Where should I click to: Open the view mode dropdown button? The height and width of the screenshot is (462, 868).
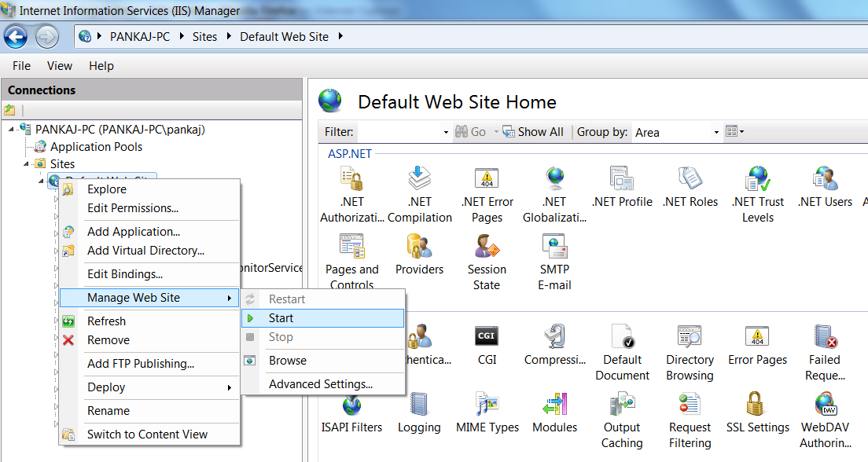point(734,132)
